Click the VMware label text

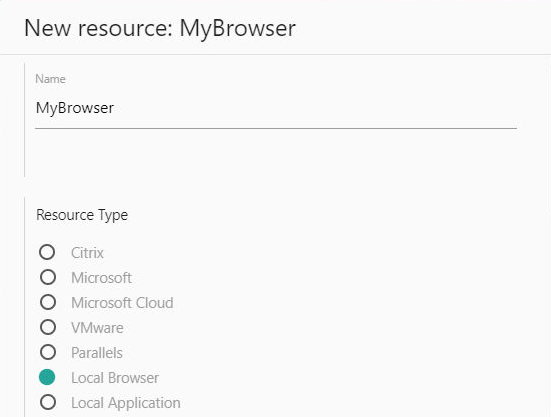97,328
